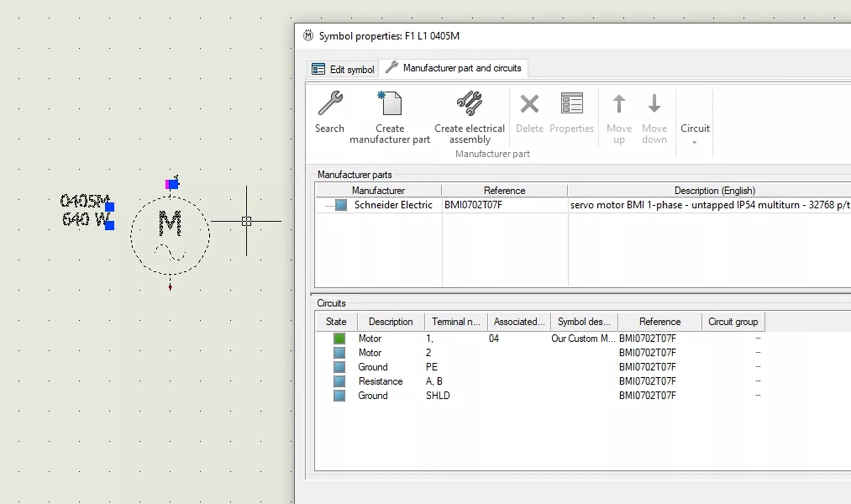Open the Circuit dropdown menu
The width and height of the screenshot is (851, 504).
coord(695,134)
